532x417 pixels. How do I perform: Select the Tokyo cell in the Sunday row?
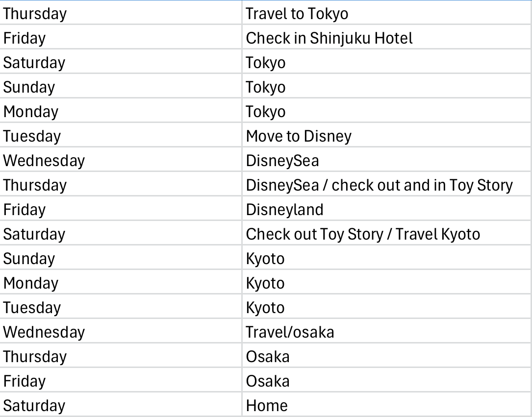pyautogui.click(x=265, y=87)
